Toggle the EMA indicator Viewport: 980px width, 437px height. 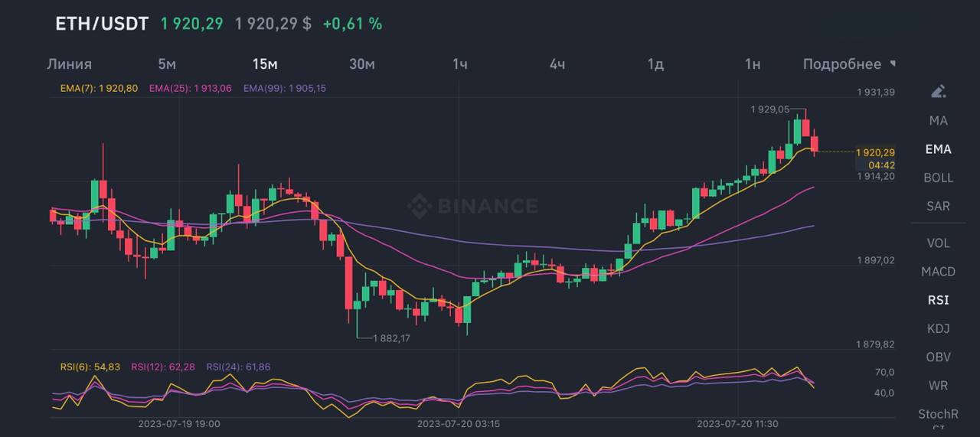tap(938, 149)
